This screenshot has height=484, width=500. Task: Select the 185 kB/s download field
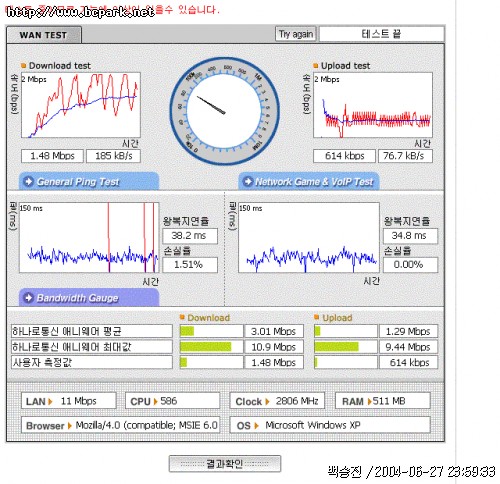(x=113, y=156)
